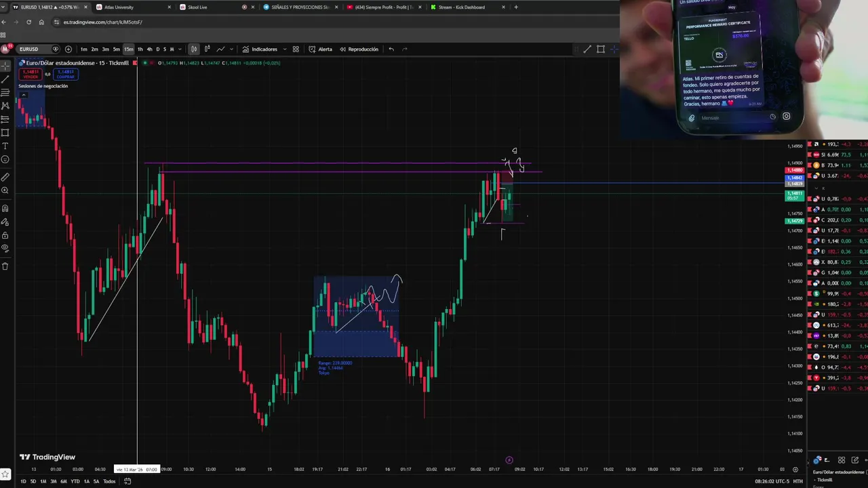The height and width of the screenshot is (488, 868).
Task: Select the 5m timeframe
Action: pyautogui.click(x=116, y=49)
